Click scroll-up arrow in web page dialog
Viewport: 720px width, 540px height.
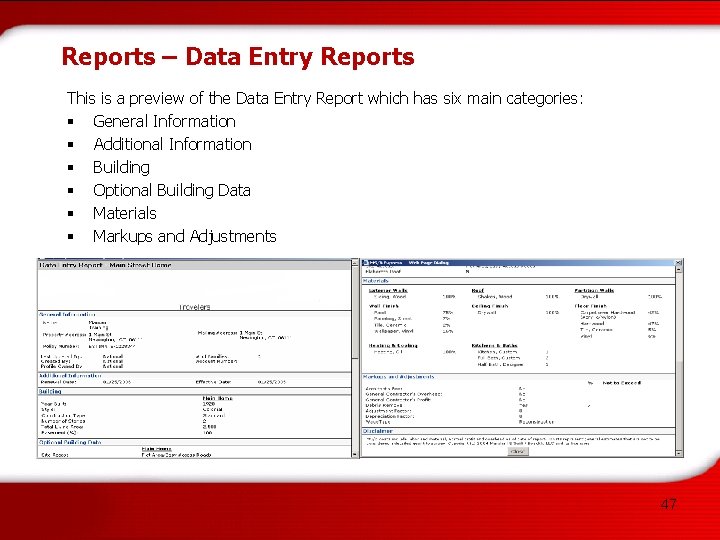click(x=679, y=270)
